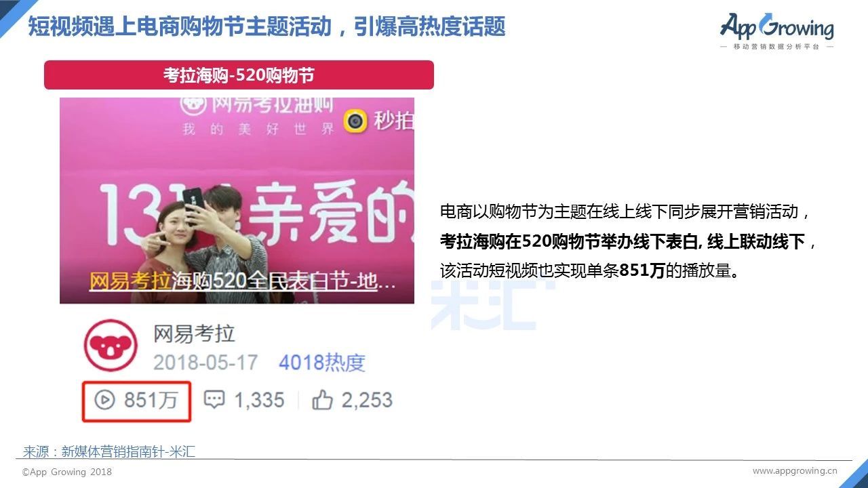Click the 网易考拉 video caption link
The width and height of the screenshot is (868, 488).
(x=129, y=281)
